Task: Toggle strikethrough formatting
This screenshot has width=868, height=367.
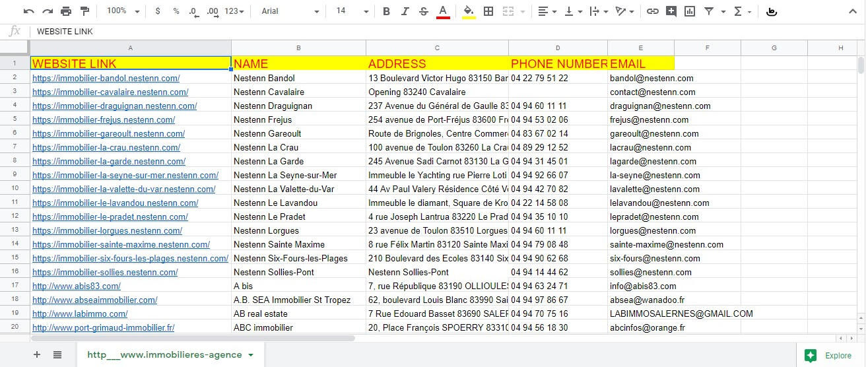Action: (424, 11)
